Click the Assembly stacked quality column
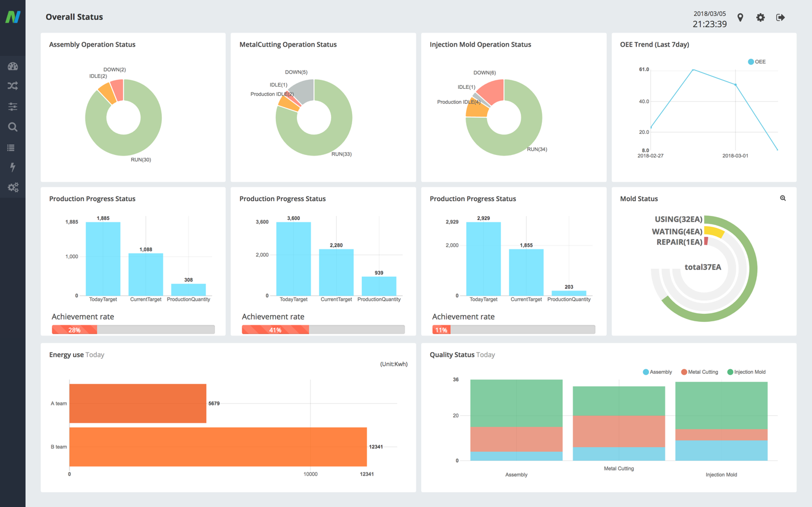Image resolution: width=812 pixels, height=507 pixels. [x=516, y=420]
